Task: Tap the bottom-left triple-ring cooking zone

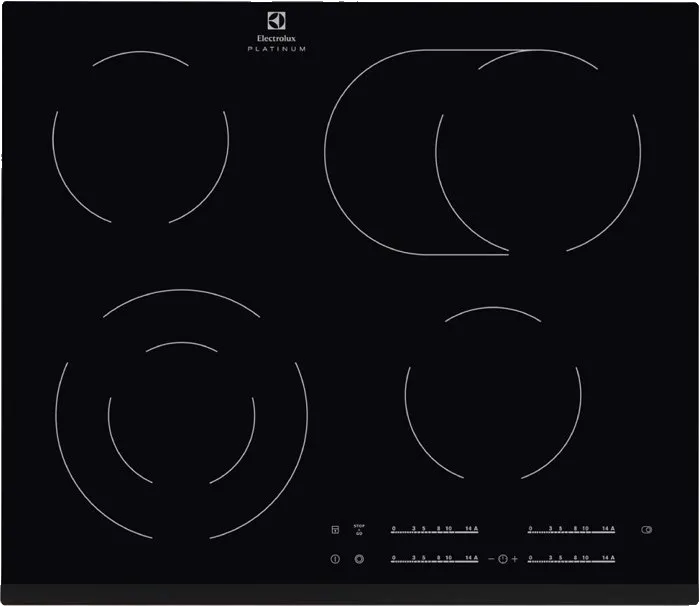Action: coord(181,415)
